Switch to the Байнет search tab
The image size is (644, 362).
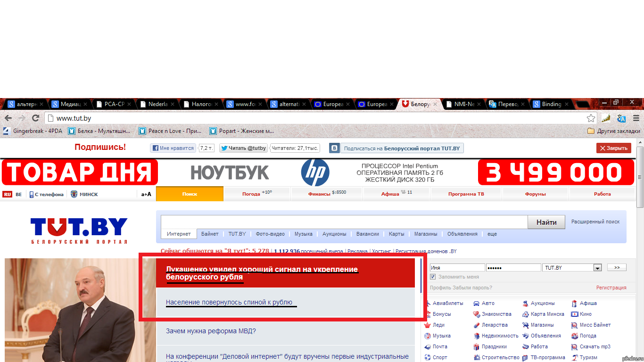(x=209, y=234)
